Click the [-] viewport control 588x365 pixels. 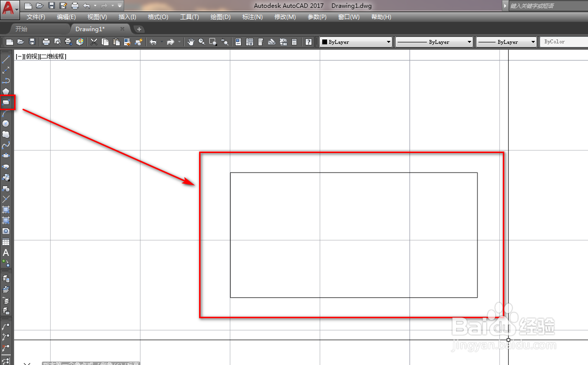(x=19, y=57)
